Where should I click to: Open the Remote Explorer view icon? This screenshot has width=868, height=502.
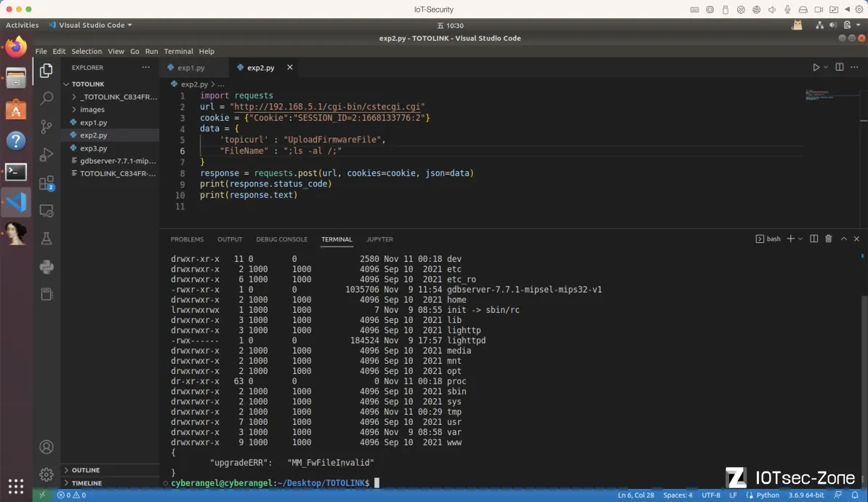click(47, 211)
